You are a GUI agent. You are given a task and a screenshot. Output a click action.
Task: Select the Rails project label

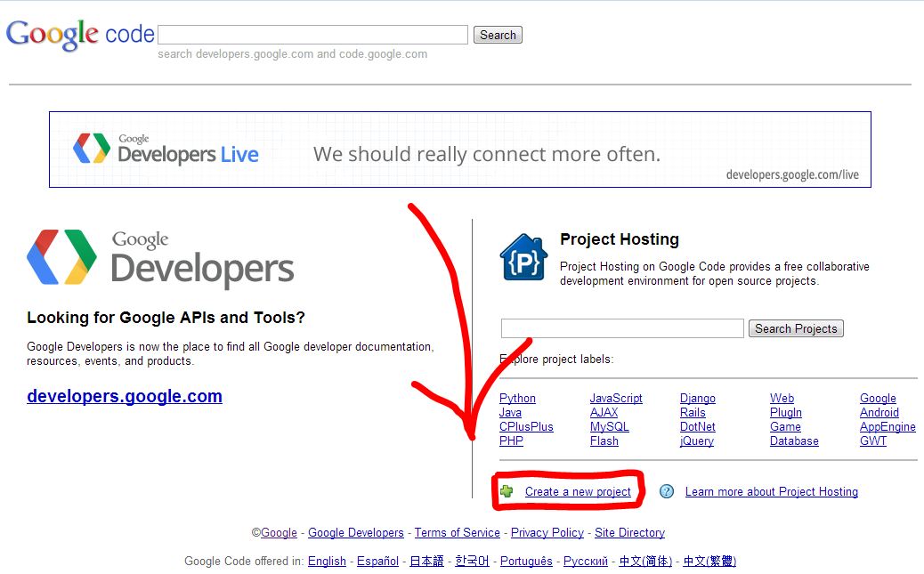(x=693, y=413)
